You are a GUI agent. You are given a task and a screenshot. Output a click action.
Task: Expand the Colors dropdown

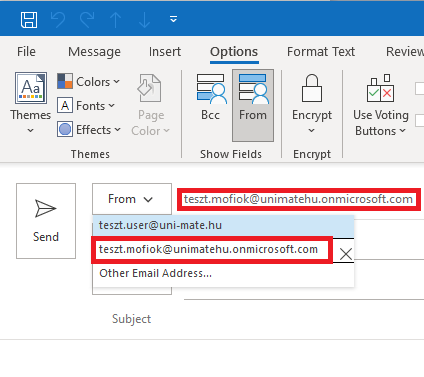88,81
